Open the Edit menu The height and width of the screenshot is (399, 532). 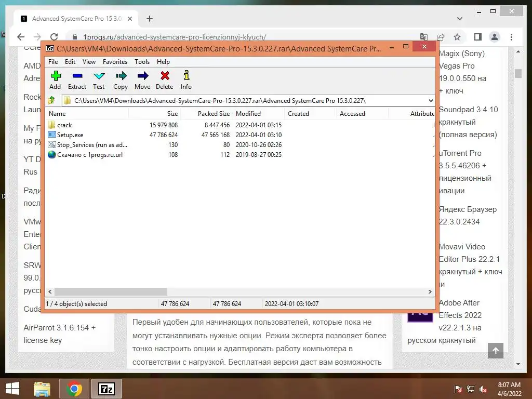click(70, 62)
